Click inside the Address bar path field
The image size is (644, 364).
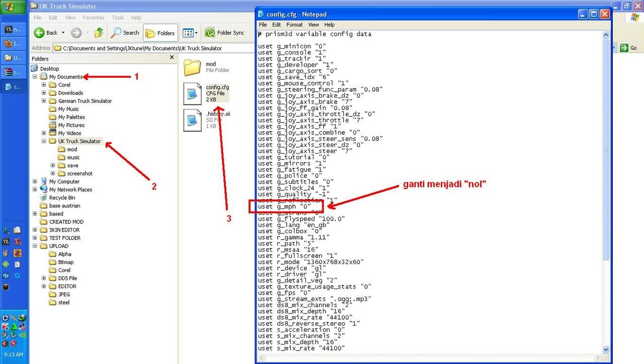coord(151,48)
